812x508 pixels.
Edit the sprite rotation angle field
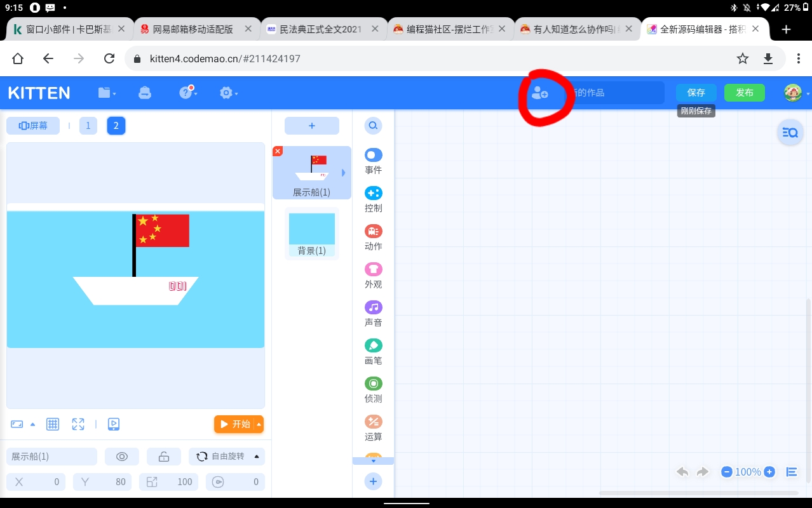click(235, 482)
